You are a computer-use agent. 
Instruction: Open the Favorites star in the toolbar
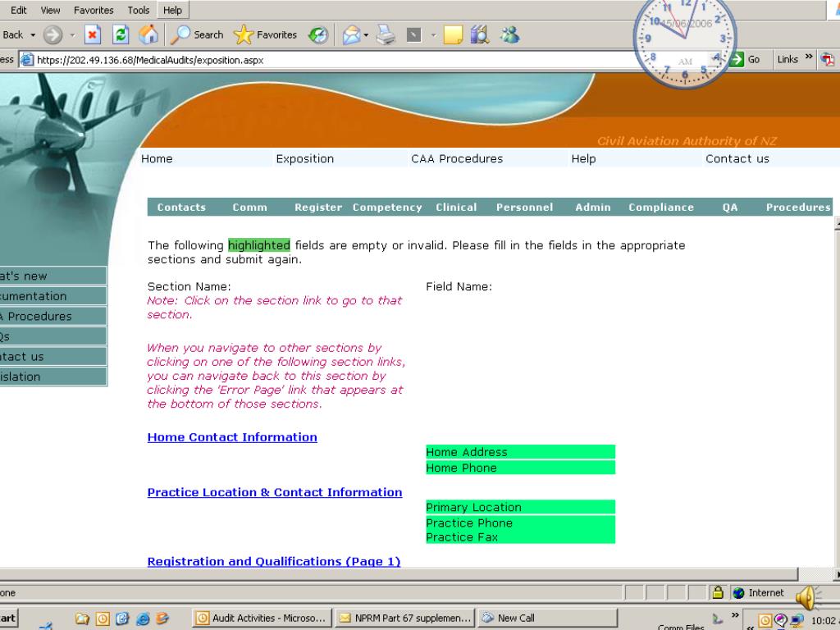(x=265, y=34)
